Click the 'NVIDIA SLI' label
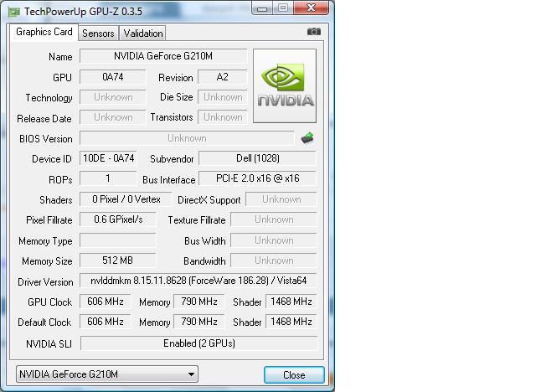 49,343
